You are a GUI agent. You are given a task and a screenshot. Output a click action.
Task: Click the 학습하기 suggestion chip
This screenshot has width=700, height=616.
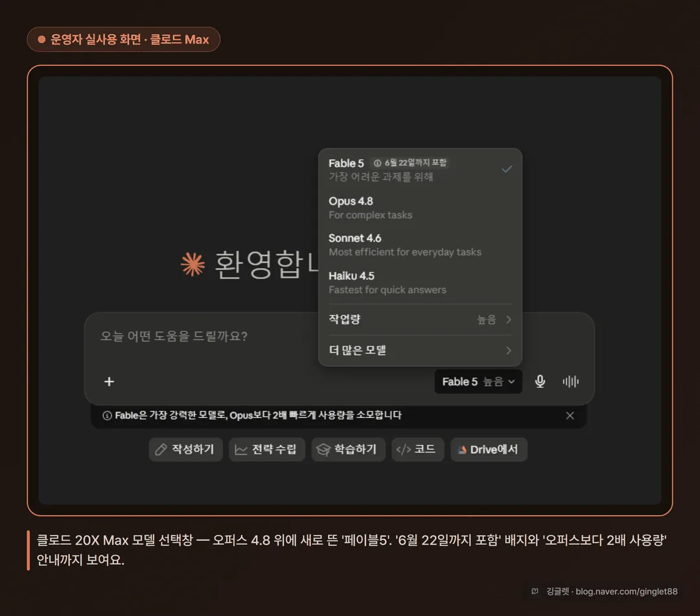[348, 449]
